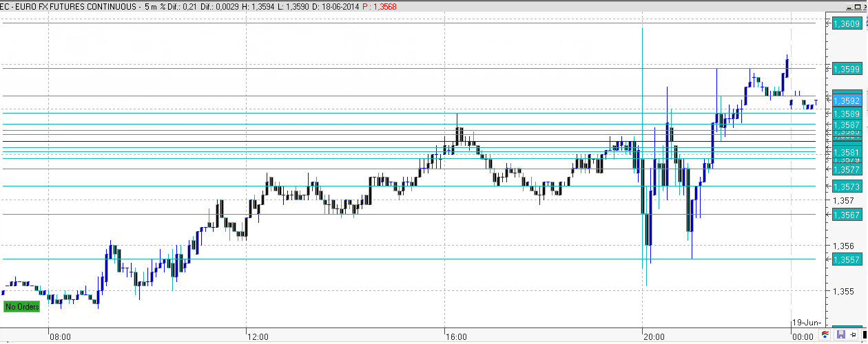
Task: Click the 08:00 time axis label
Action: coord(60,336)
